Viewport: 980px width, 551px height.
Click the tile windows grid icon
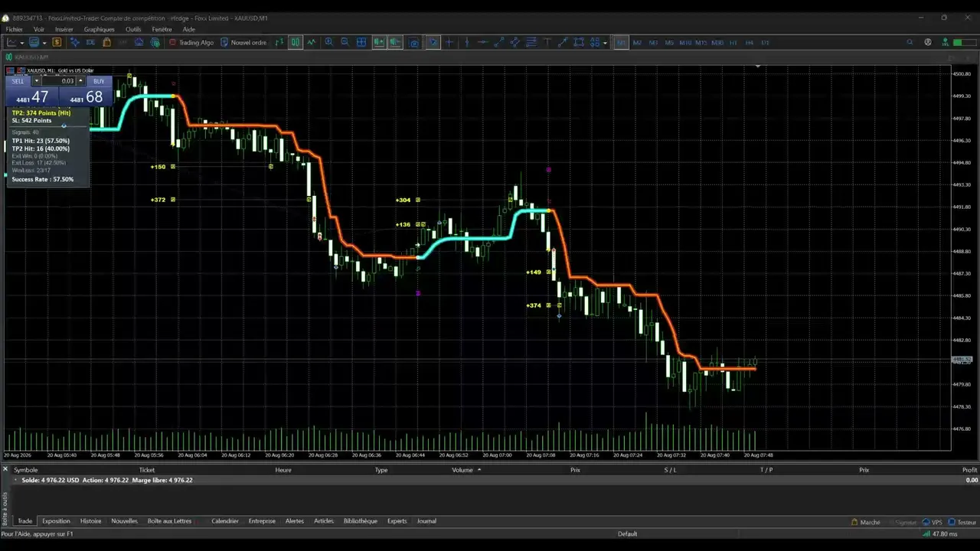tap(361, 42)
